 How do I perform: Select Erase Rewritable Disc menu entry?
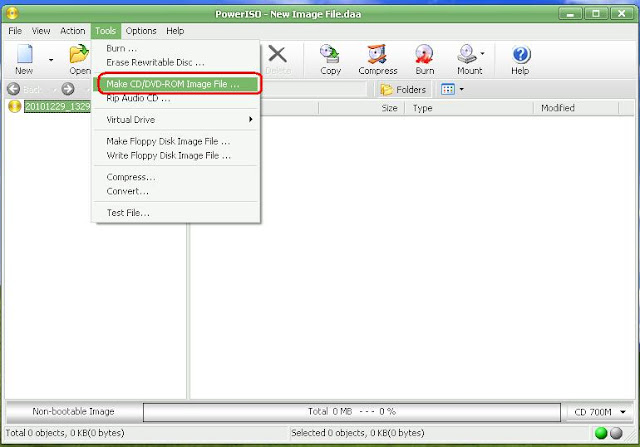tap(176, 62)
